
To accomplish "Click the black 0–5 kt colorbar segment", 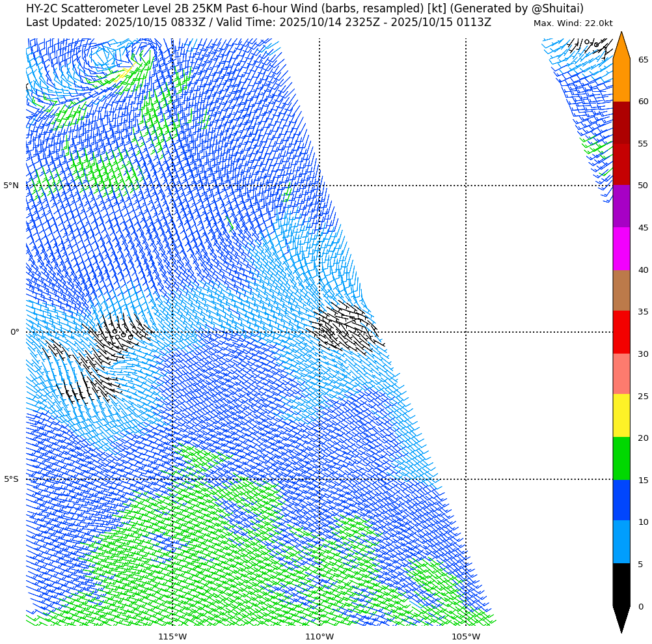I will click(x=621, y=584).
